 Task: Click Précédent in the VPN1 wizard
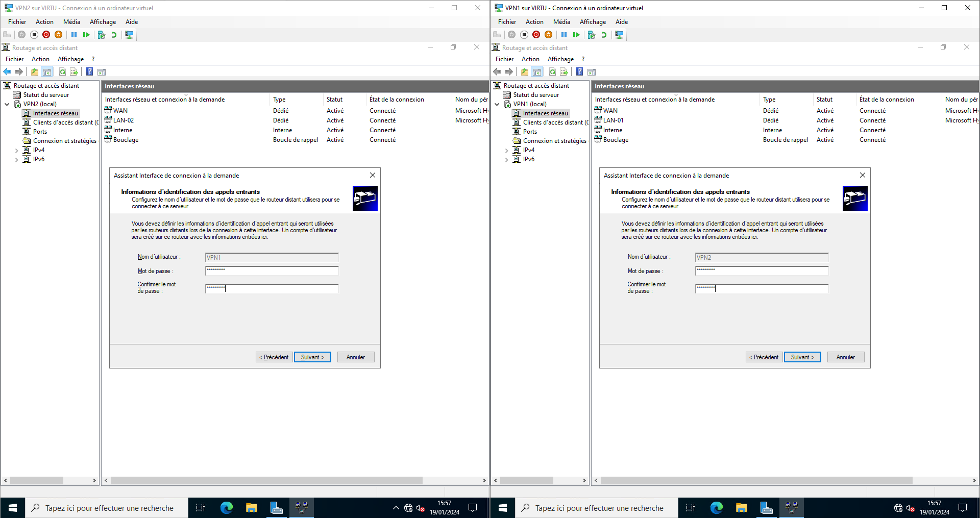[764, 357]
